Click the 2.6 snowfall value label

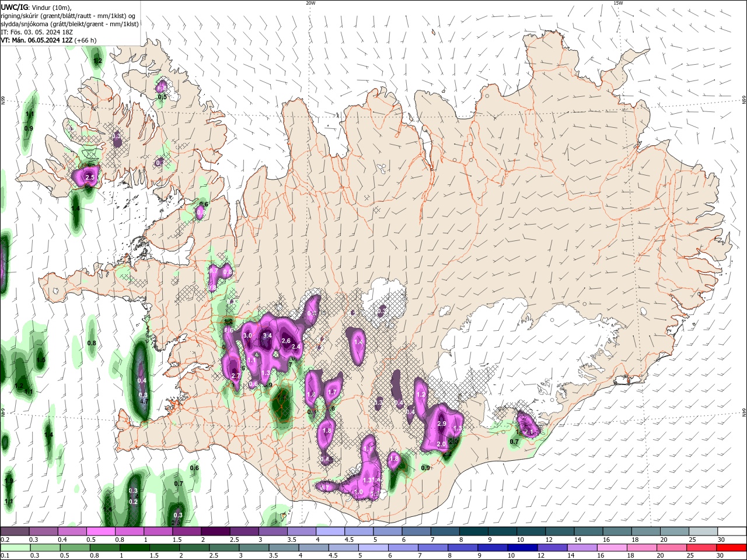286,341
